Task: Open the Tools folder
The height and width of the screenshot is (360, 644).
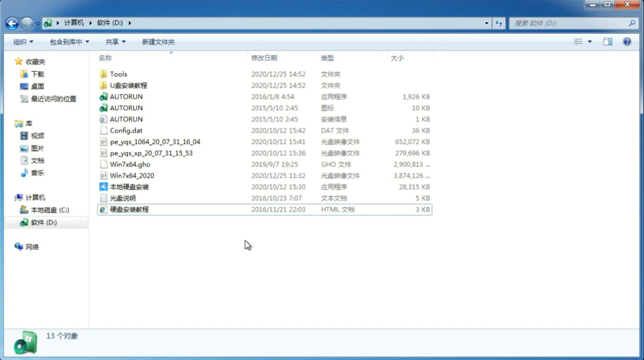Action: [118, 74]
